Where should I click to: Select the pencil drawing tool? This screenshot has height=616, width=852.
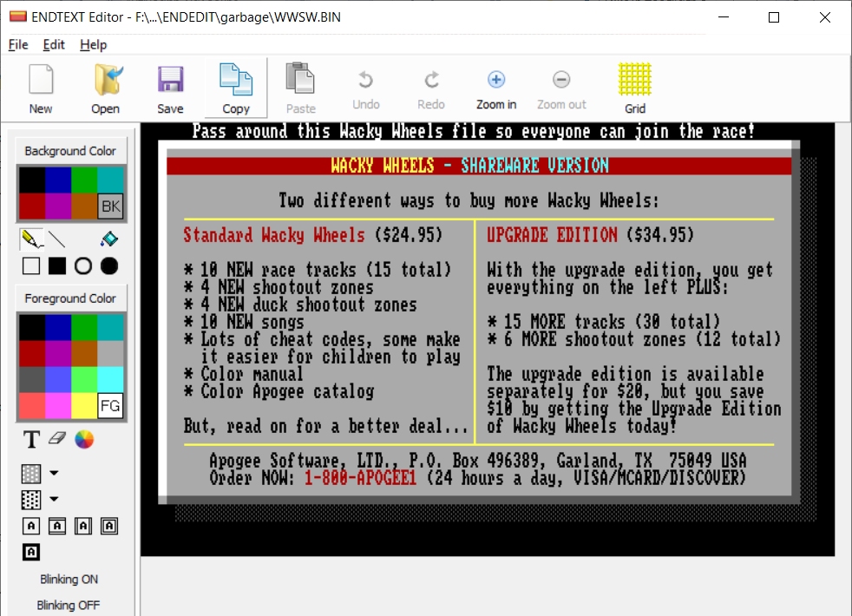[x=31, y=239]
